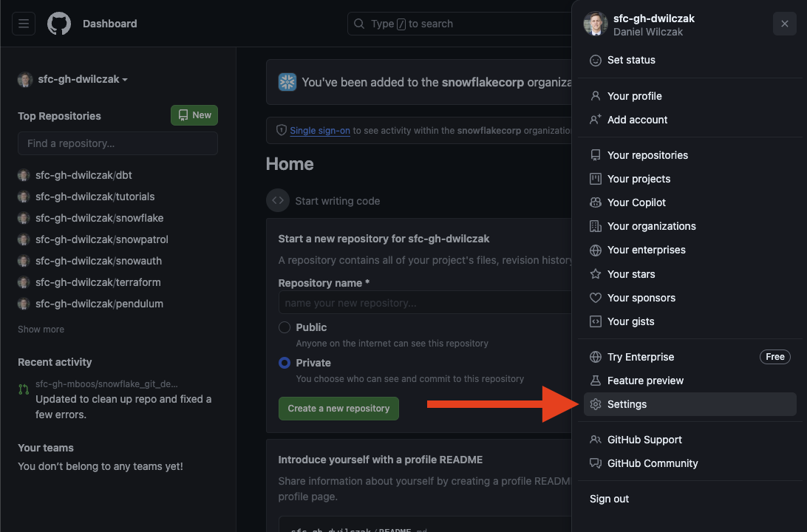The width and height of the screenshot is (807, 532).
Task: Open Settings from the user menu
Action: coord(627,404)
